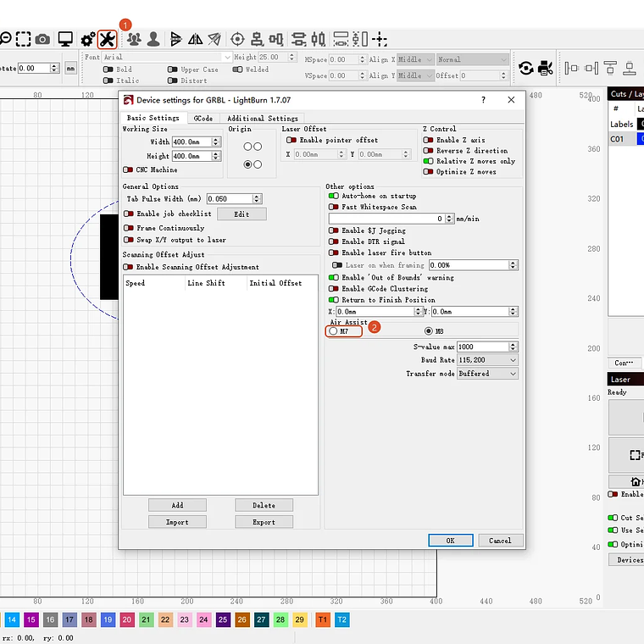Click the Export button

point(264,523)
